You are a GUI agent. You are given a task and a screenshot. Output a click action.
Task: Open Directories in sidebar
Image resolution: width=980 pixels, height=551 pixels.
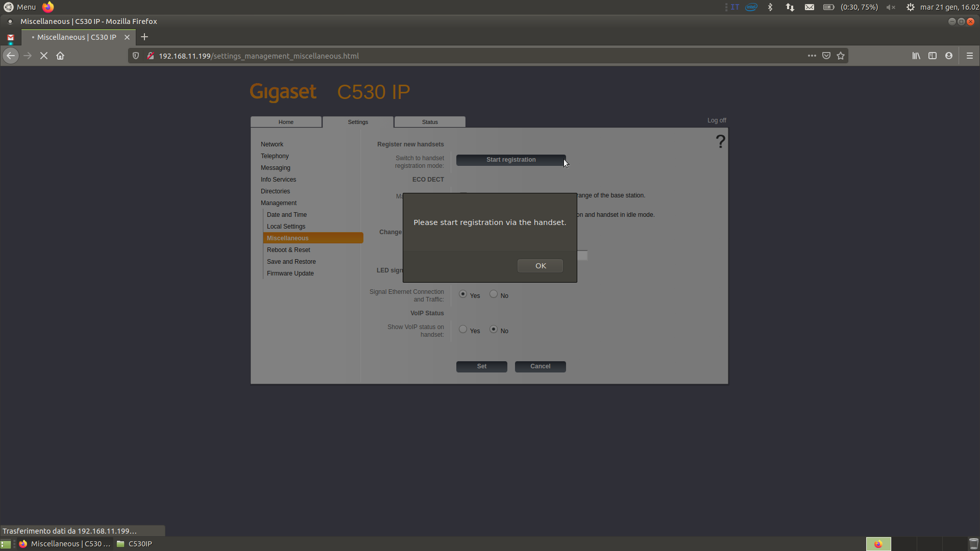click(x=275, y=191)
